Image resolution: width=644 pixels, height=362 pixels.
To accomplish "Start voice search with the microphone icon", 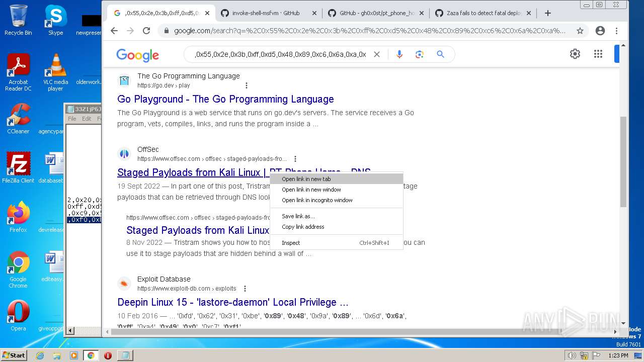I will [x=399, y=54].
